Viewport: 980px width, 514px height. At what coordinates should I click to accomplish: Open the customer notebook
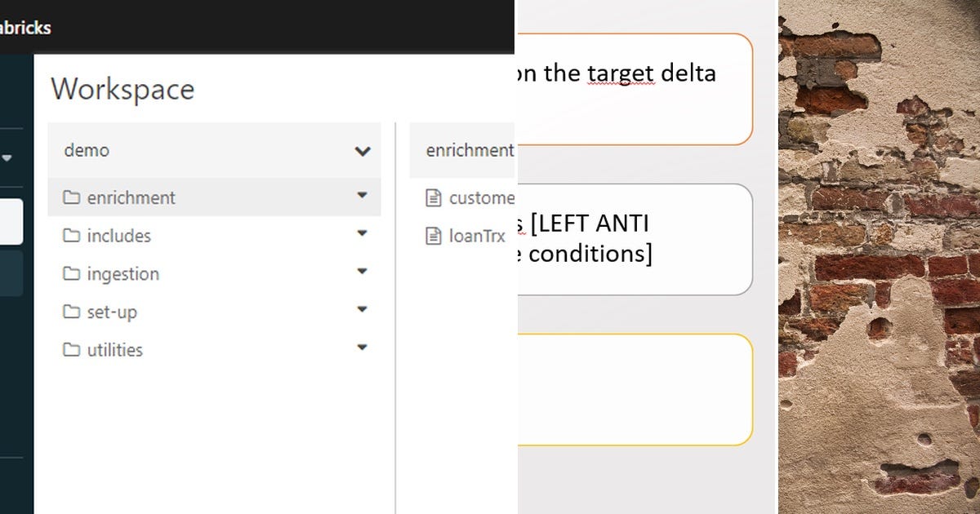[x=482, y=197]
